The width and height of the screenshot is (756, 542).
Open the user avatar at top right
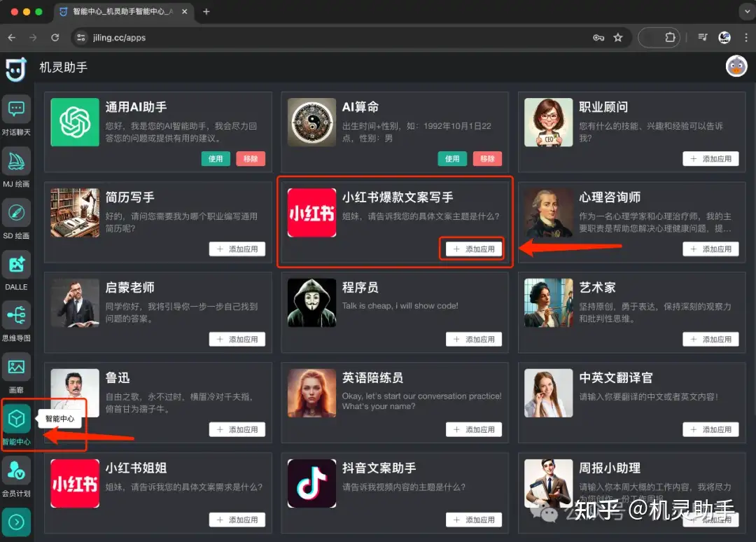pos(736,66)
